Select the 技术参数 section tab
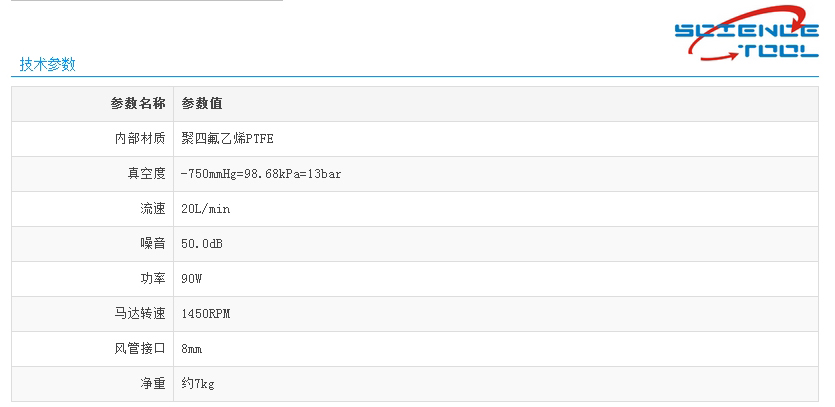The height and width of the screenshot is (407, 835). point(47,65)
